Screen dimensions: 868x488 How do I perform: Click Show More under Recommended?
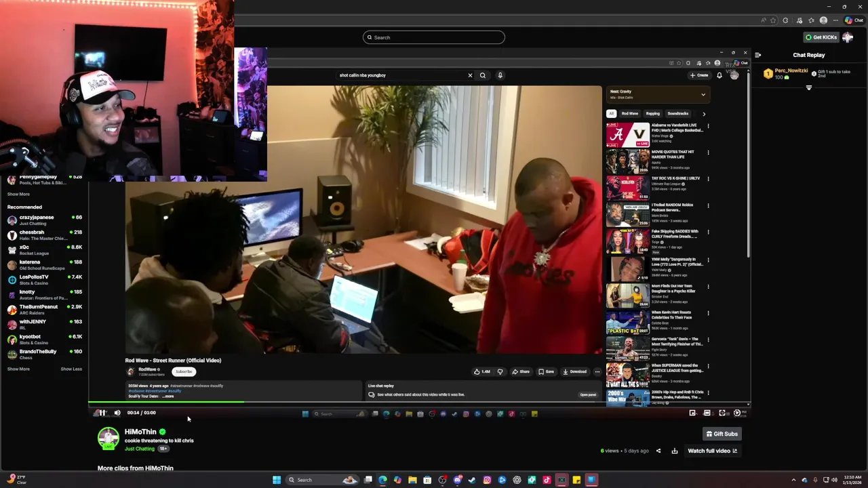coord(18,369)
